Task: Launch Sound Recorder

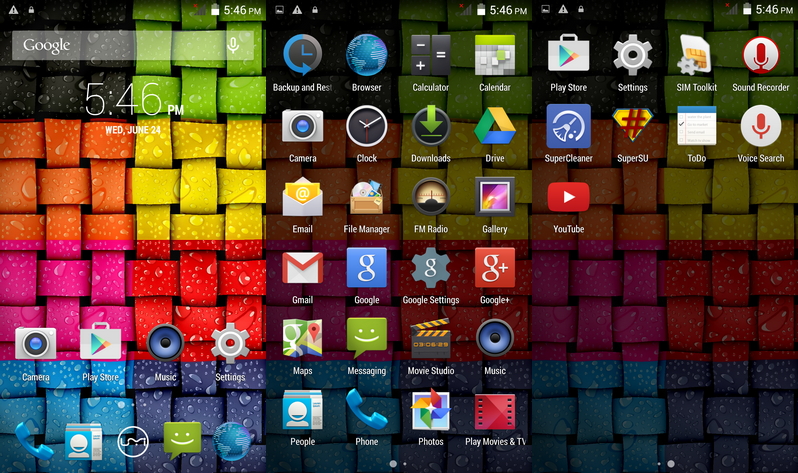Action: (760, 55)
